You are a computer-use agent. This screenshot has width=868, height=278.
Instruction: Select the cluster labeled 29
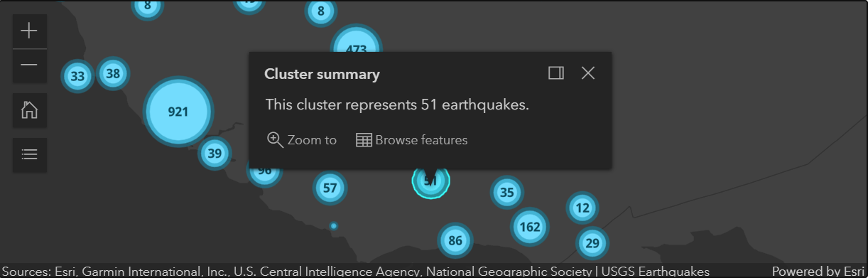coord(592,244)
